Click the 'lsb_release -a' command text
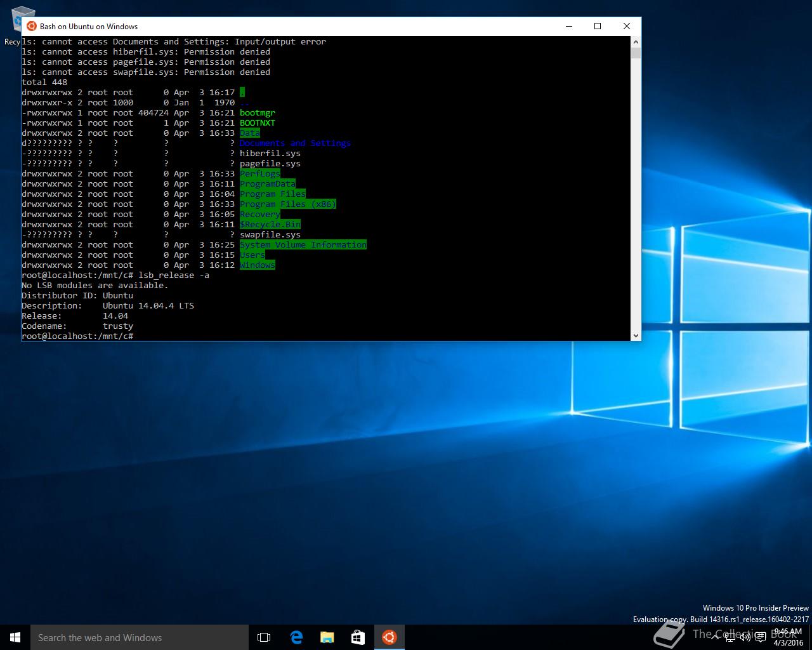This screenshot has height=650, width=812. 174,275
